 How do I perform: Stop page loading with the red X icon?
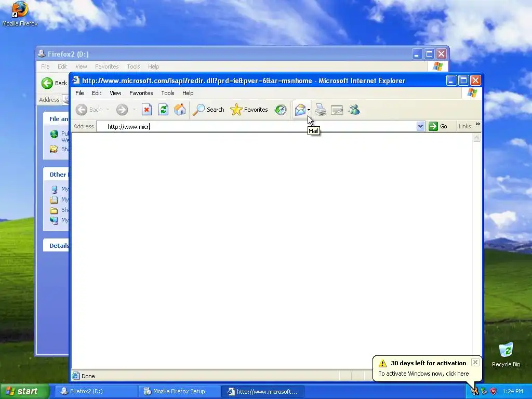tap(147, 110)
